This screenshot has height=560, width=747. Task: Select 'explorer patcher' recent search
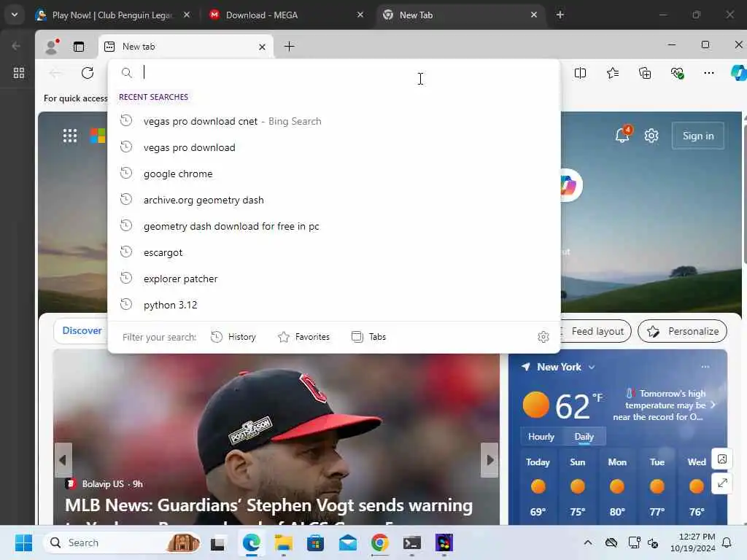coord(333,279)
